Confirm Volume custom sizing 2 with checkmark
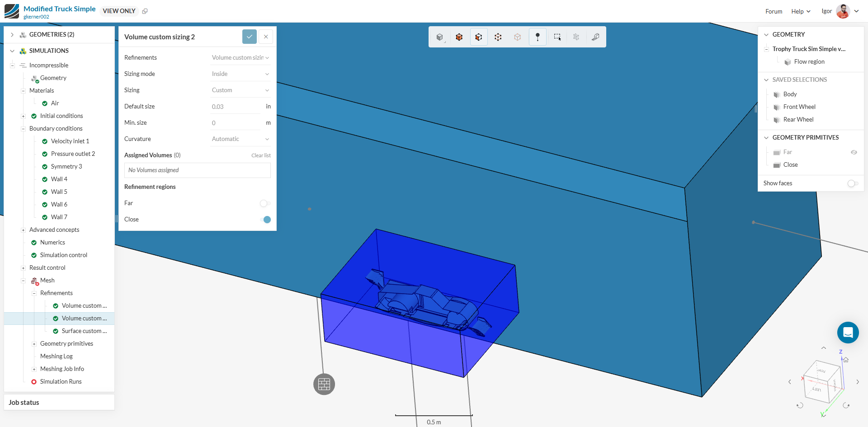The image size is (868, 427). [250, 37]
